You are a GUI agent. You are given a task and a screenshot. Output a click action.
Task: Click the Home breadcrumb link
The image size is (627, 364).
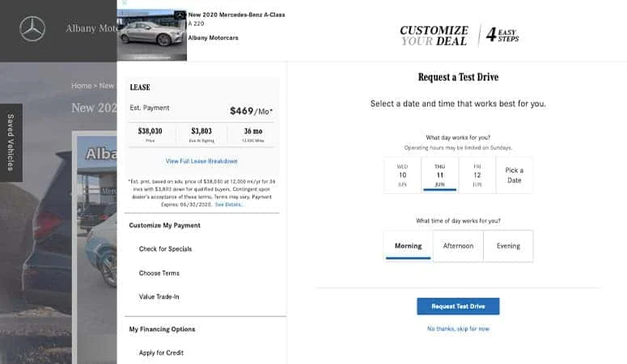pyautogui.click(x=81, y=86)
